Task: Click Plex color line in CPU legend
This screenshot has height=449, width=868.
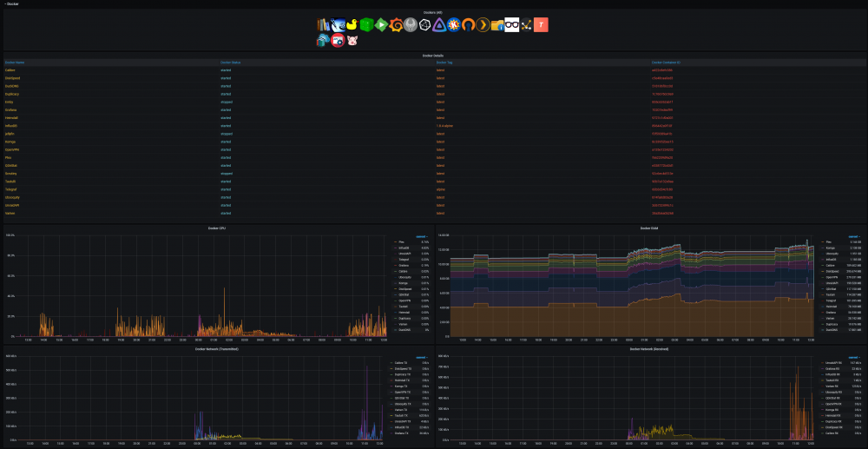Action: (x=395, y=242)
